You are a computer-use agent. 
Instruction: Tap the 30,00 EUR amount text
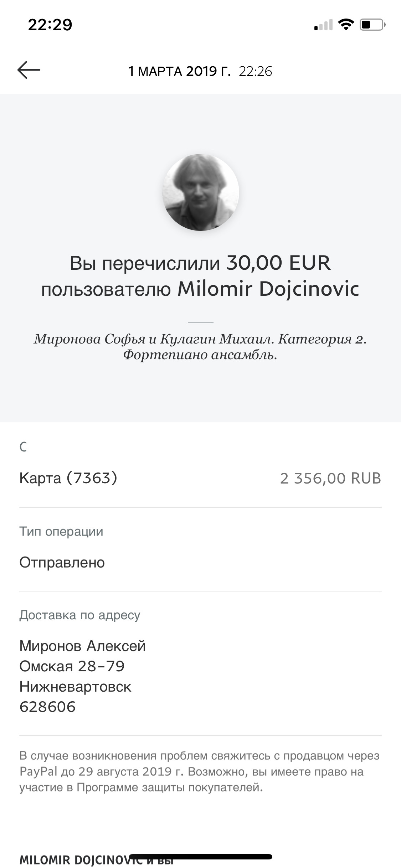(x=278, y=263)
